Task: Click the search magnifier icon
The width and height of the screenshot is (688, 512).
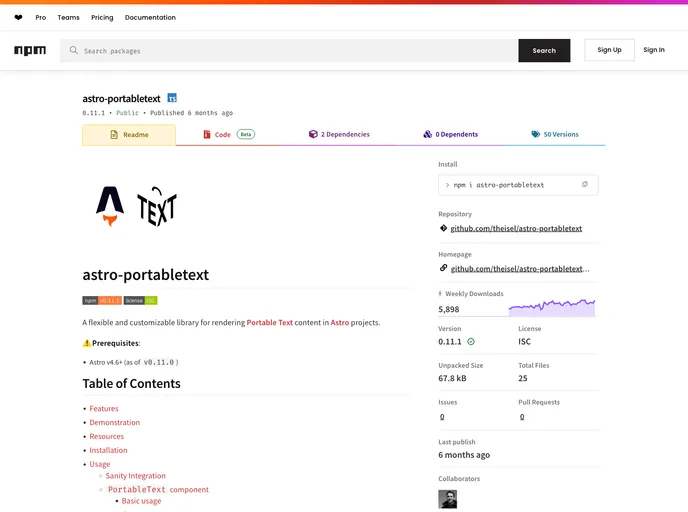Action: [74, 50]
